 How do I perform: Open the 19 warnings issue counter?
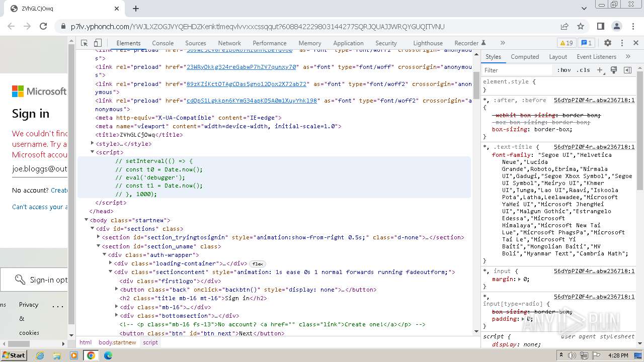click(x=566, y=43)
